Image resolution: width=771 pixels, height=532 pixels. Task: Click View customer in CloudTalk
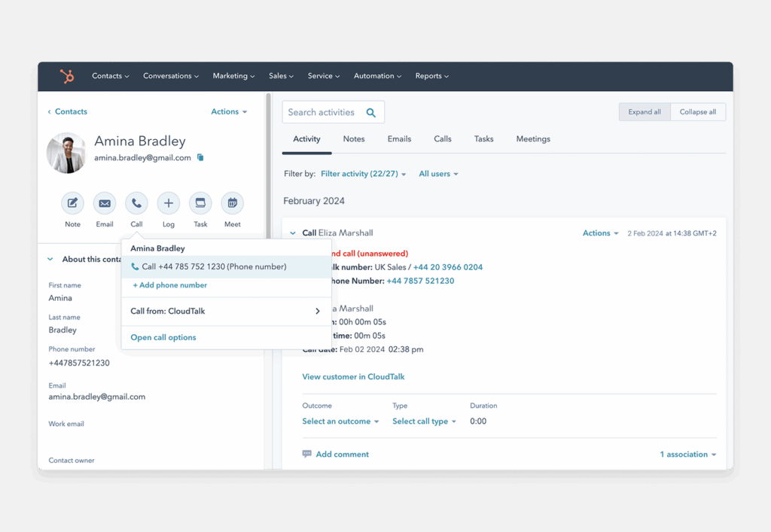(x=353, y=376)
